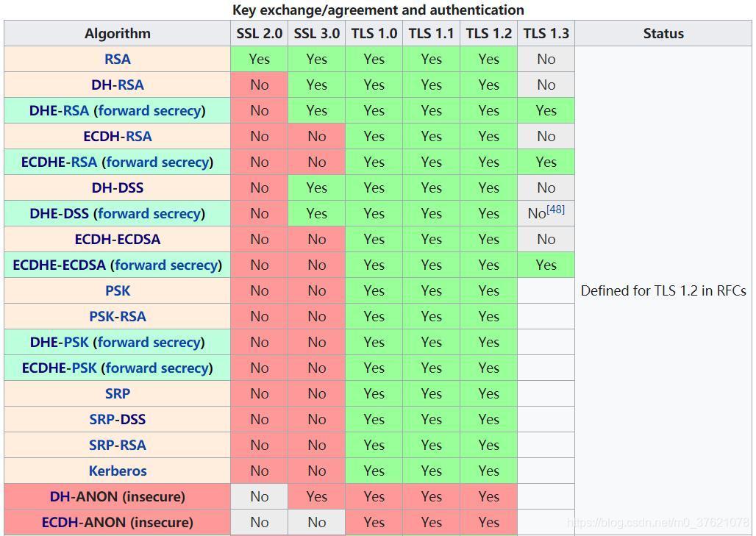Click the TLS 1.1 column header

[x=432, y=33]
